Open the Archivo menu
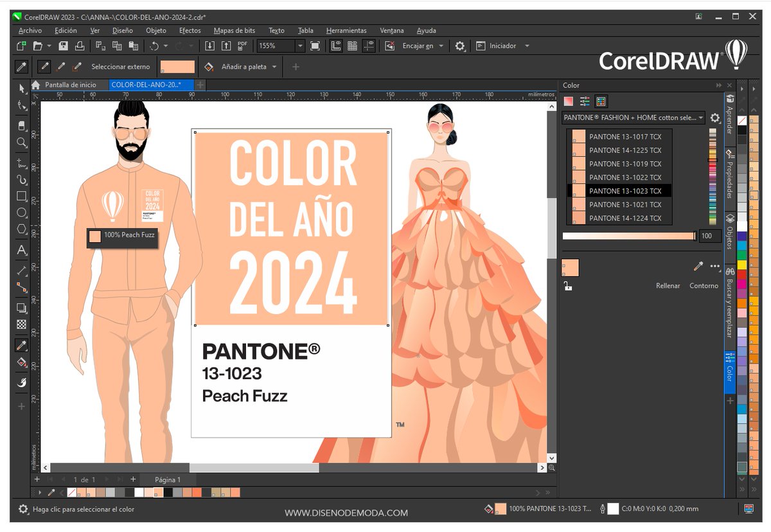The height and width of the screenshot is (532, 771). (30, 30)
